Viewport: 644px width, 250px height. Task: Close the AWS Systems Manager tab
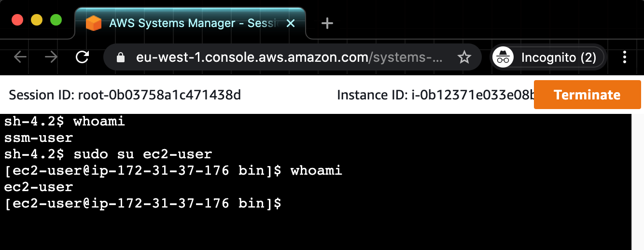tap(291, 23)
